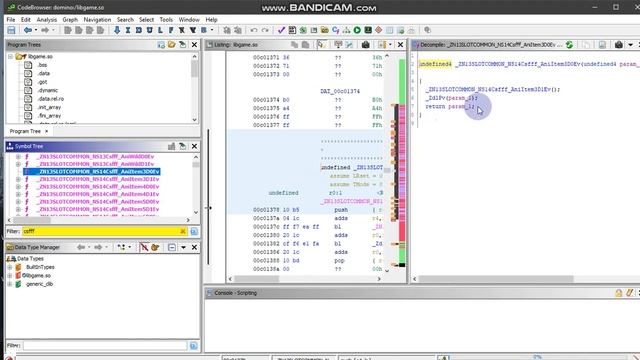Select the .dynamic section in Program Trees
640x360 pixels.
(47, 90)
